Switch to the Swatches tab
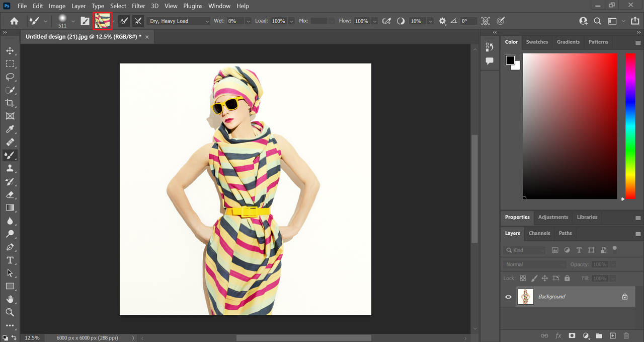Screen dimensions: 644x342 coord(537,42)
